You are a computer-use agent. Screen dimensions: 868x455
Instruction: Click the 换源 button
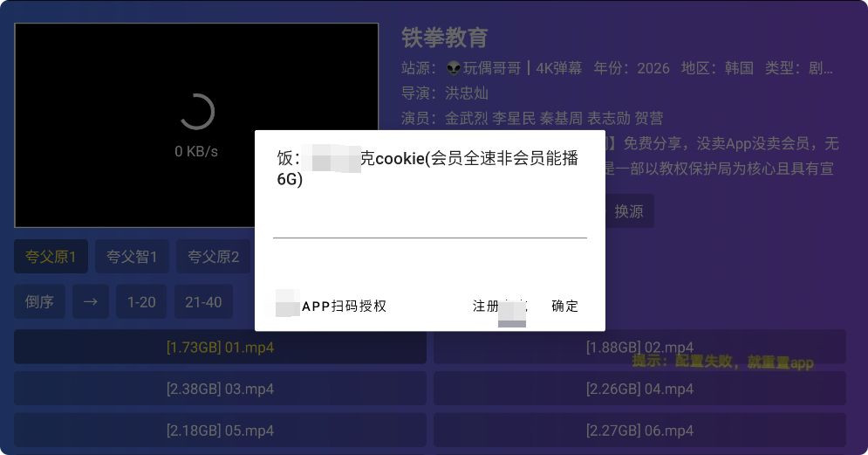click(x=629, y=211)
